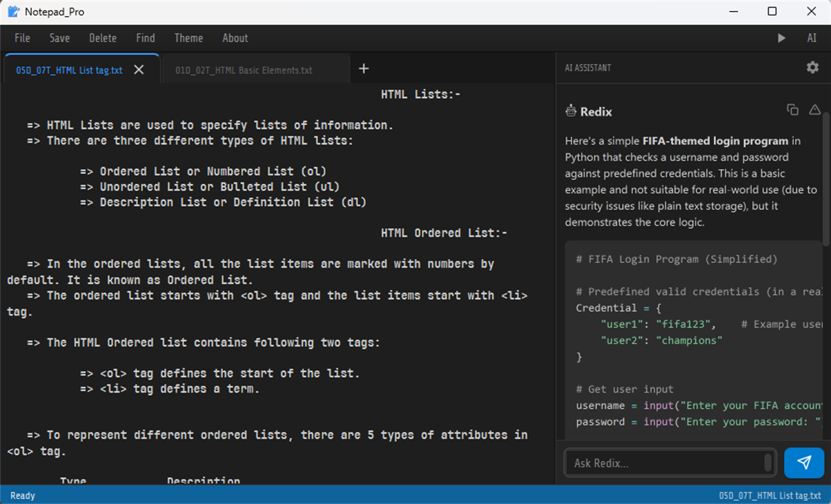Click the 'username = input(' code line
The image size is (831, 504).
click(699, 405)
